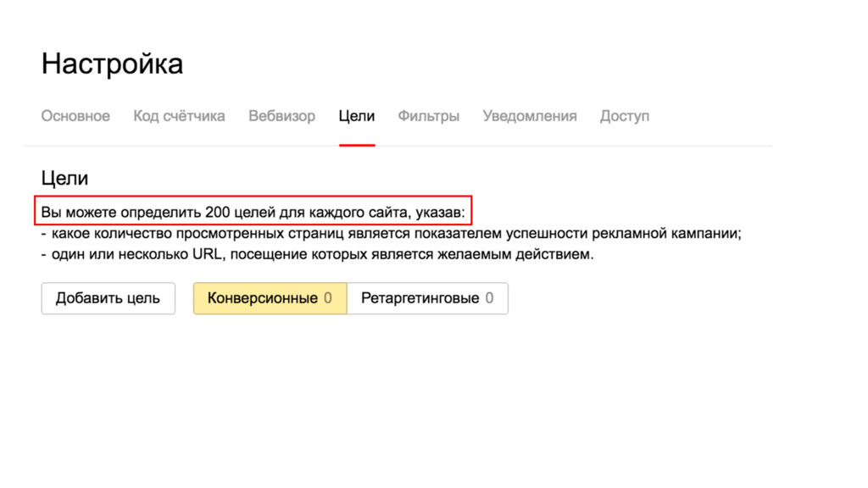Click the line about просмотренных страниц

(391, 234)
